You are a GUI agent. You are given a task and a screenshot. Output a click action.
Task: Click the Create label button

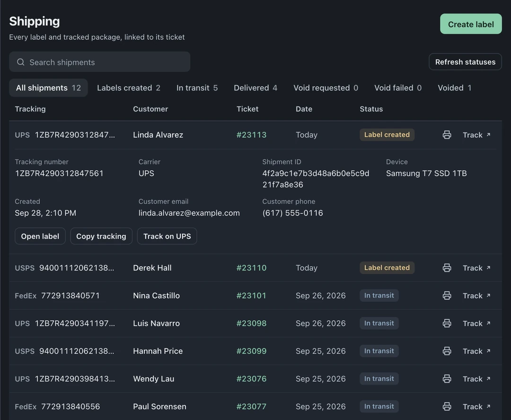(x=471, y=24)
